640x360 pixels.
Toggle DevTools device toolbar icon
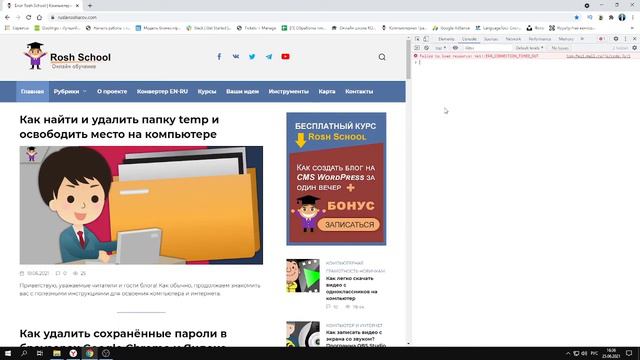tap(426, 39)
